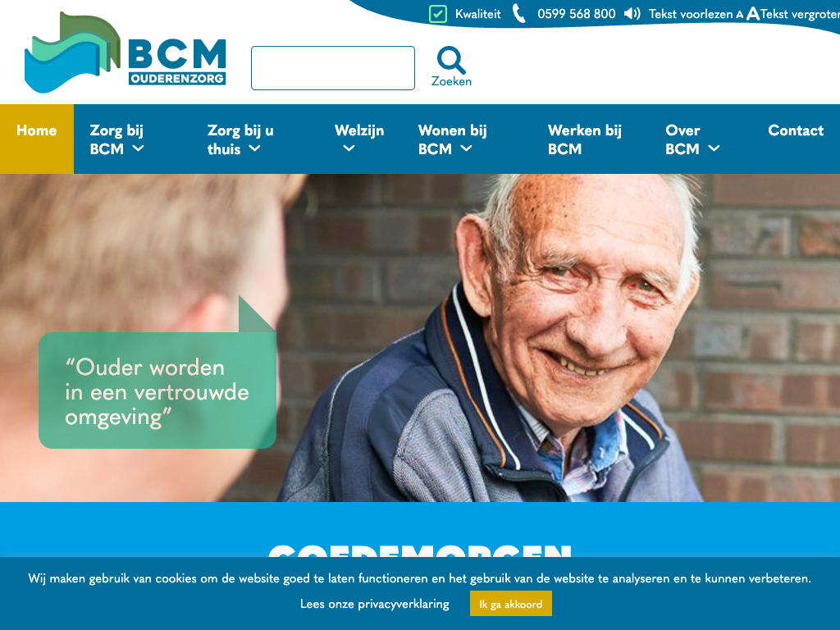Screen dimensions: 840x630
Task: Expand the Zorg bij u thuis chevron
Action: pos(255,148)
